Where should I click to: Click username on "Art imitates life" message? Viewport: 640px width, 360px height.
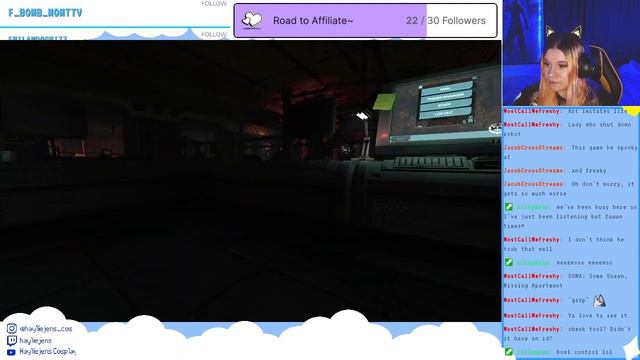point(532,111)
